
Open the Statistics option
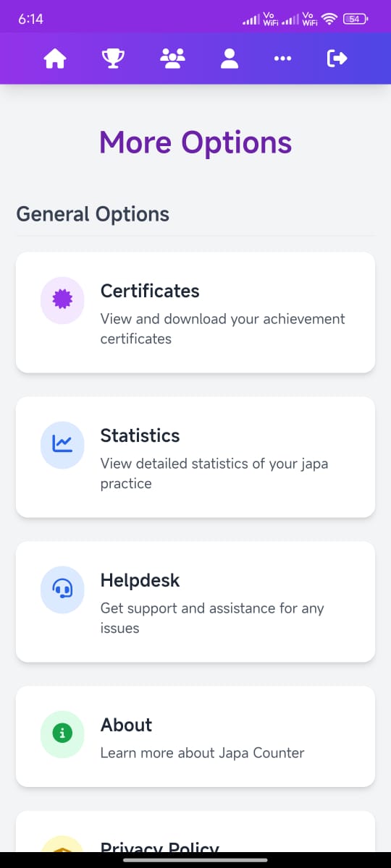pos(195,457)
